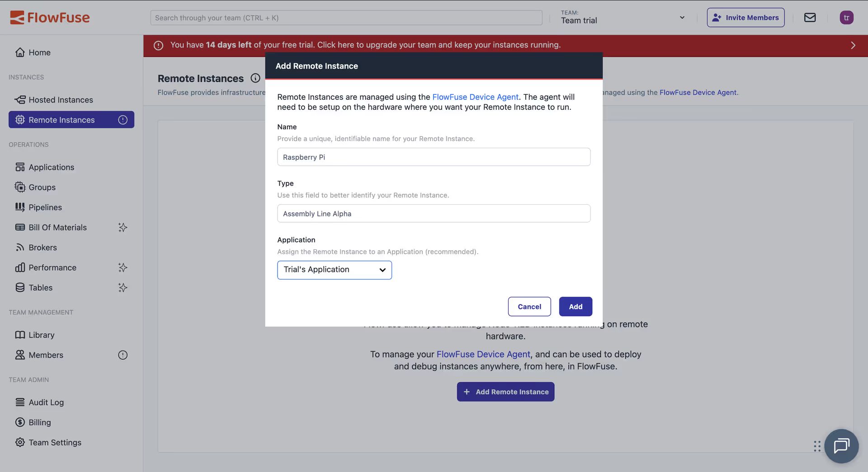Open the Billing page
Screen dimensions: 868x472
[40, 422]
